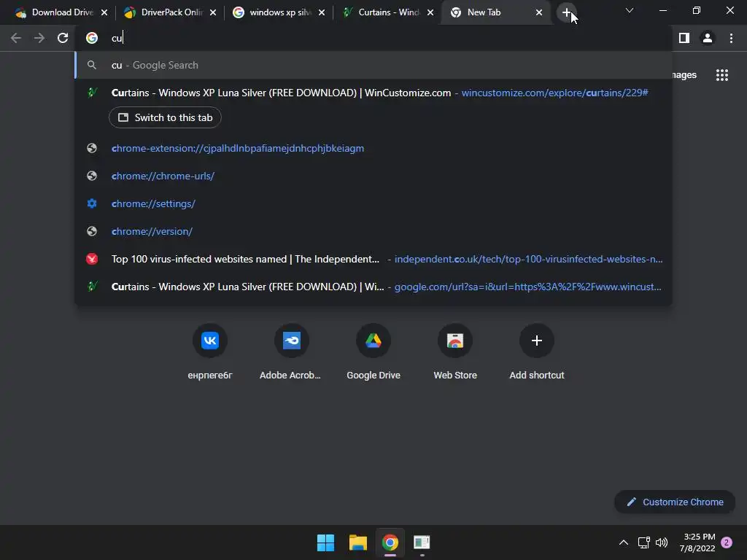Select 'cu - Google Search' suggestion
This screenshot has height=560, width=747.
(373, 65)
